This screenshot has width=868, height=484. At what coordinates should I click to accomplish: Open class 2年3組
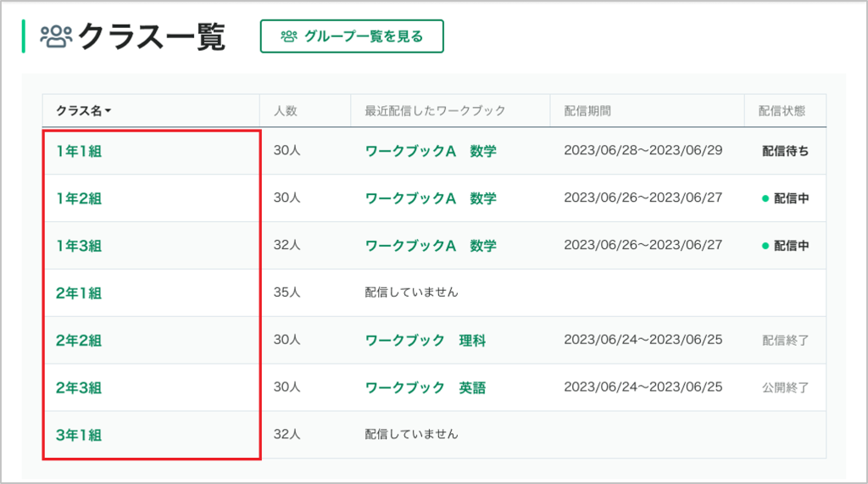pos(79,387)
